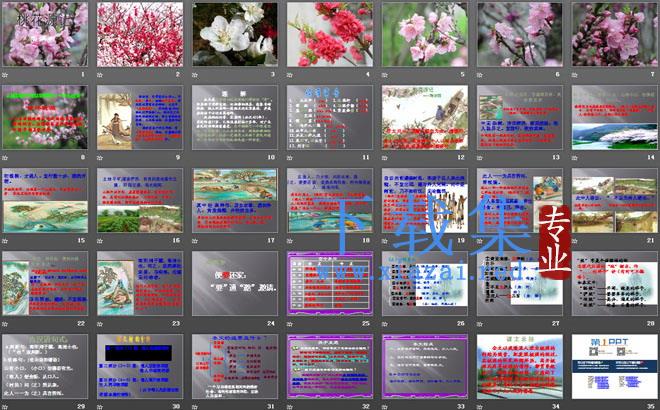Click the animation star icon under slide 24

pos(195,324)
